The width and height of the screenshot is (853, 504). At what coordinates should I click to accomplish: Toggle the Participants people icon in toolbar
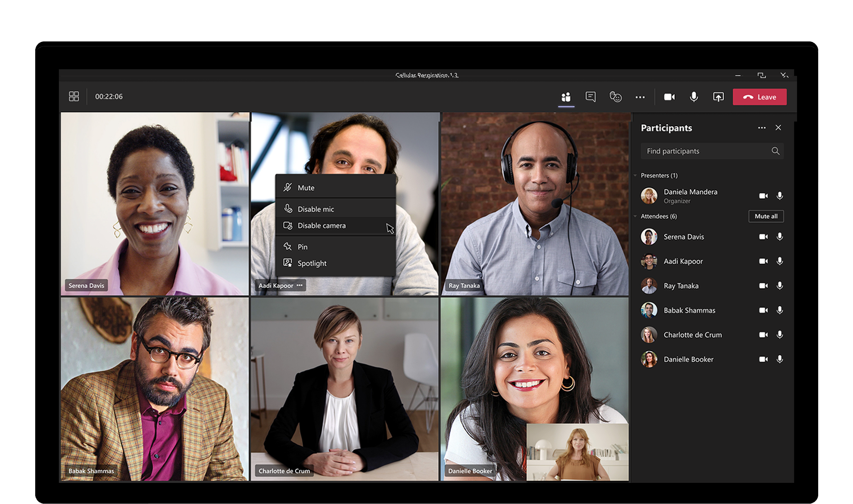click(566, 97)
